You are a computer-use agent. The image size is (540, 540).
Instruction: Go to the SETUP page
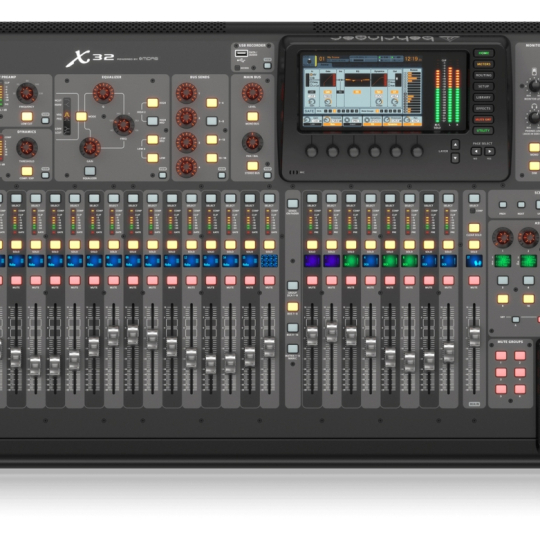tap(484, 86)
